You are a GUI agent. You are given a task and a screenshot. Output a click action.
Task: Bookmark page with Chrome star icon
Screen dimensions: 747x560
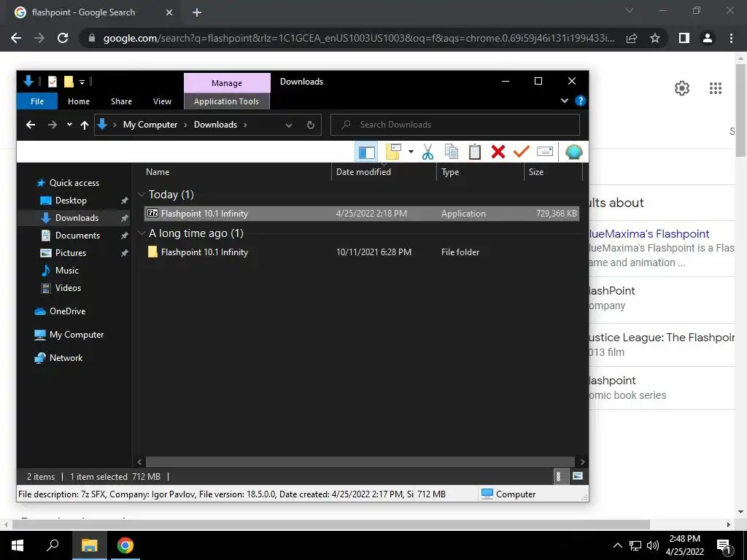[x=655, y=38]
